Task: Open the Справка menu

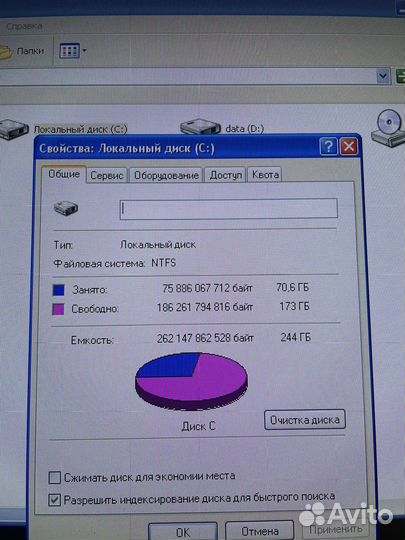Action: 24,26
